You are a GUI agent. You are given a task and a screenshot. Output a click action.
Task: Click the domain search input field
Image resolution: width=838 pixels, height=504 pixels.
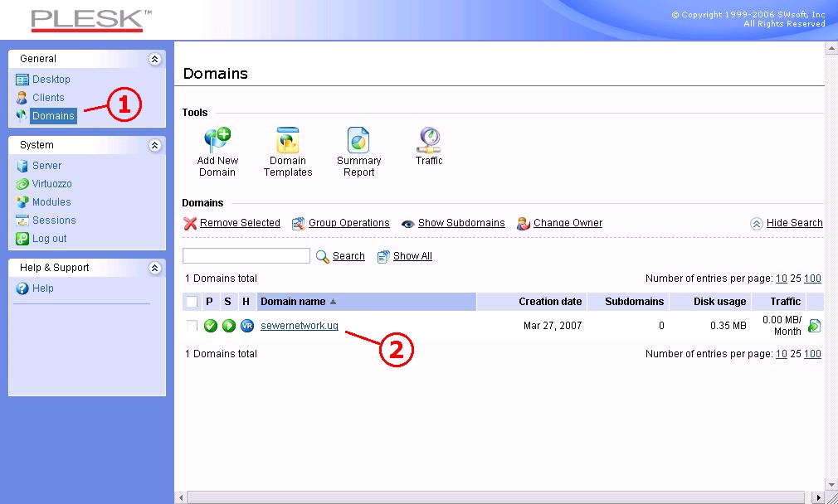246,256
